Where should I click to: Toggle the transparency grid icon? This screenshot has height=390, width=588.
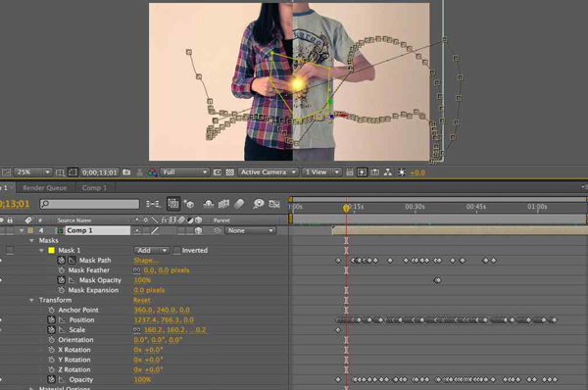(230, 172)
